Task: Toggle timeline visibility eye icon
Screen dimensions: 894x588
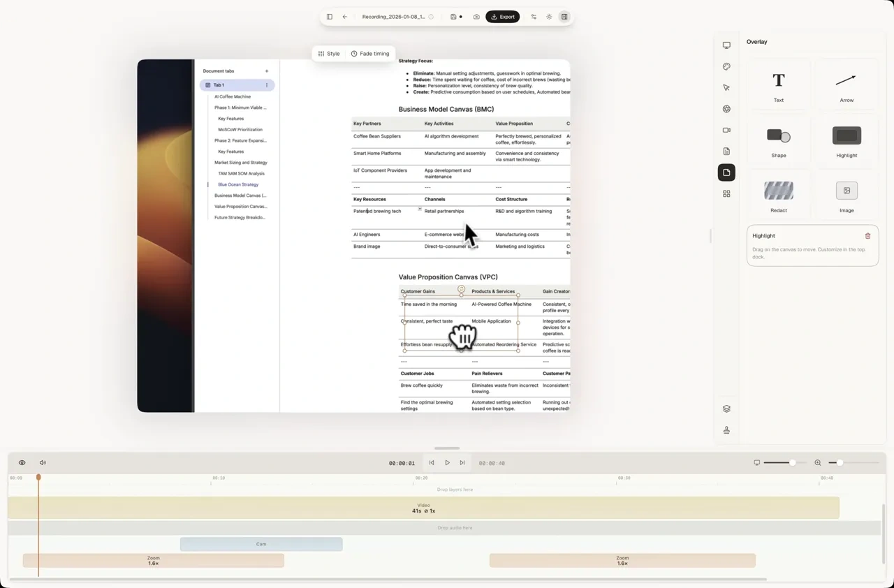Action: [x=22, y=463]
